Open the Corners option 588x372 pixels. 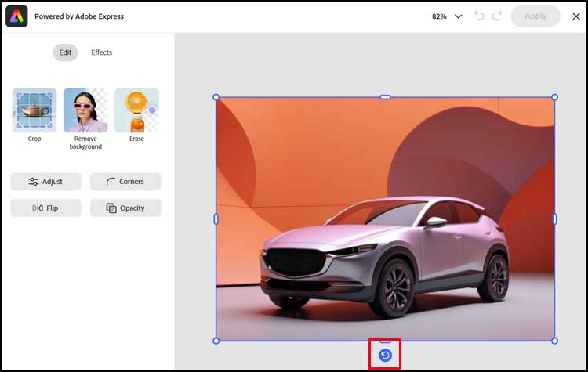point(125,182)
